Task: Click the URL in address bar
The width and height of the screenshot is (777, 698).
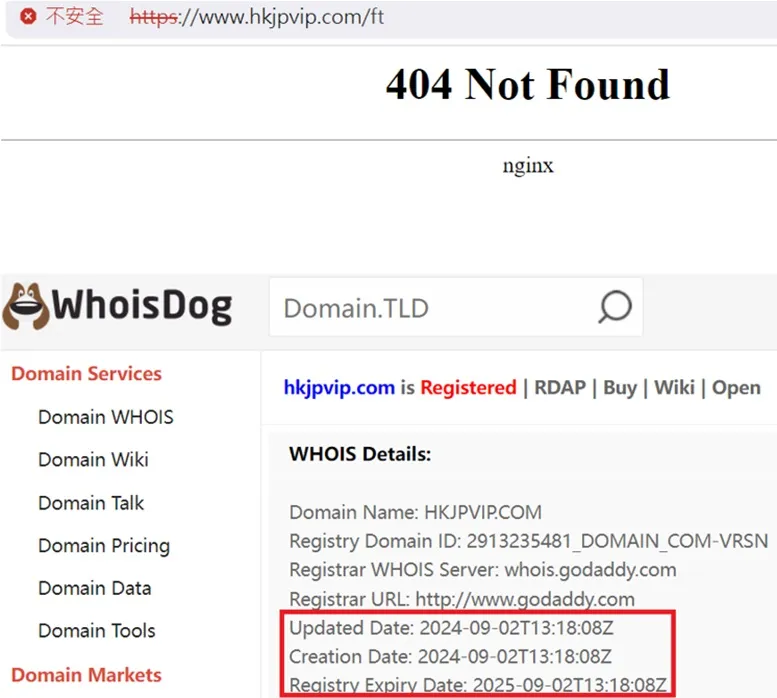Action: [x=257, y=17]
